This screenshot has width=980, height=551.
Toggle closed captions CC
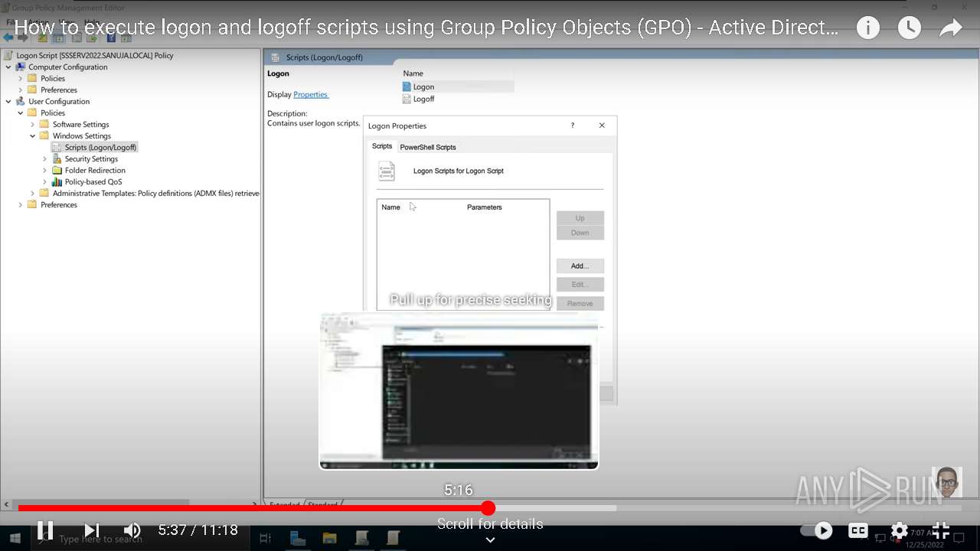pos(858,530)
